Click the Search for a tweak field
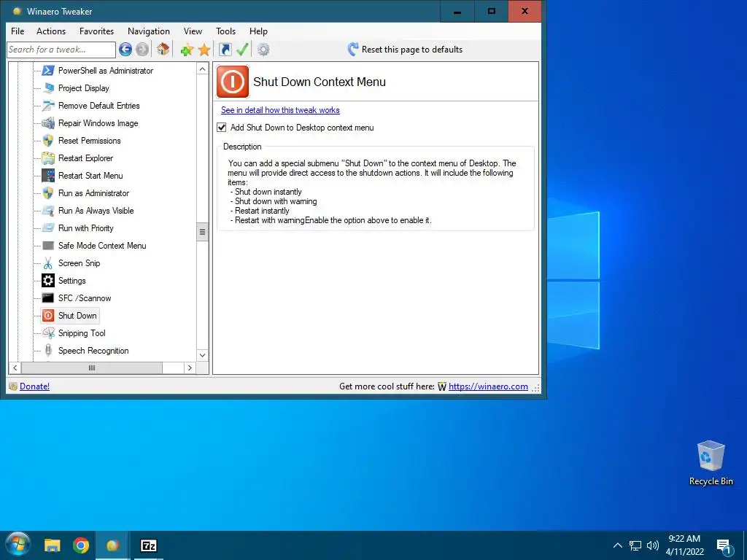 (61, 50)
